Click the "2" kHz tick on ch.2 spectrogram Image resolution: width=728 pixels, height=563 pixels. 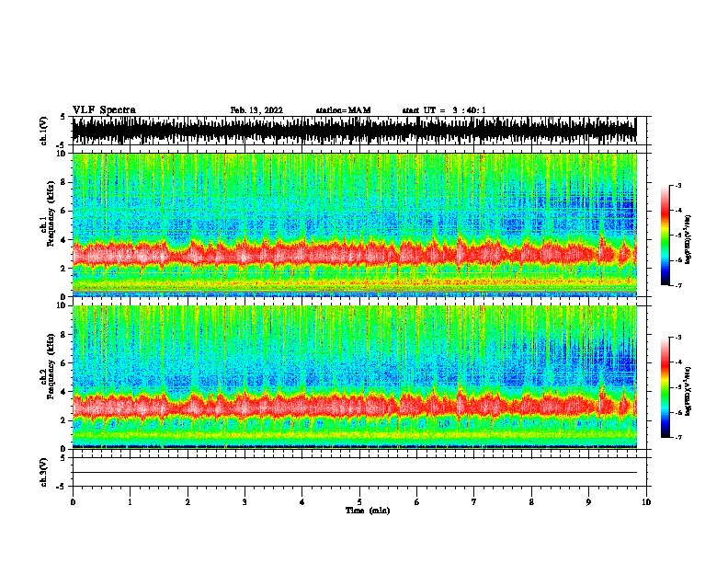(63, 419)
